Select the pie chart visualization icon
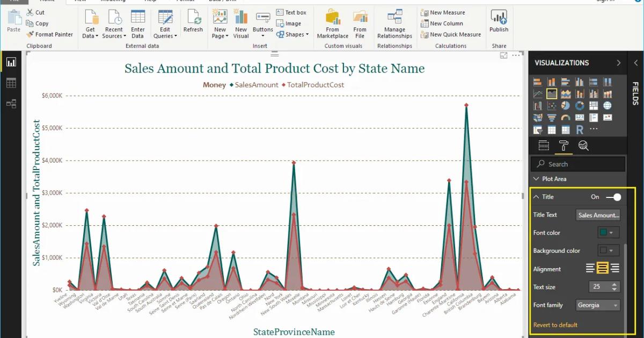The image size is (644, 338). pos(566,105)
